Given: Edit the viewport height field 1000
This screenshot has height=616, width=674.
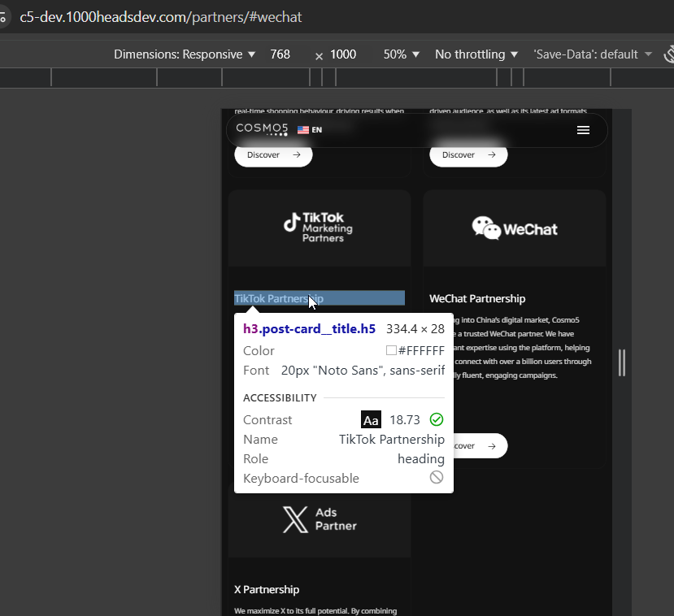Looking at the screenshot, I should point(343,54).
